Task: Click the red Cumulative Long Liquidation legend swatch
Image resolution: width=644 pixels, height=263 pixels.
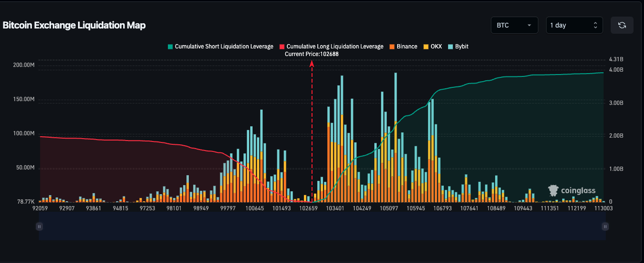Action: [282, 47]
